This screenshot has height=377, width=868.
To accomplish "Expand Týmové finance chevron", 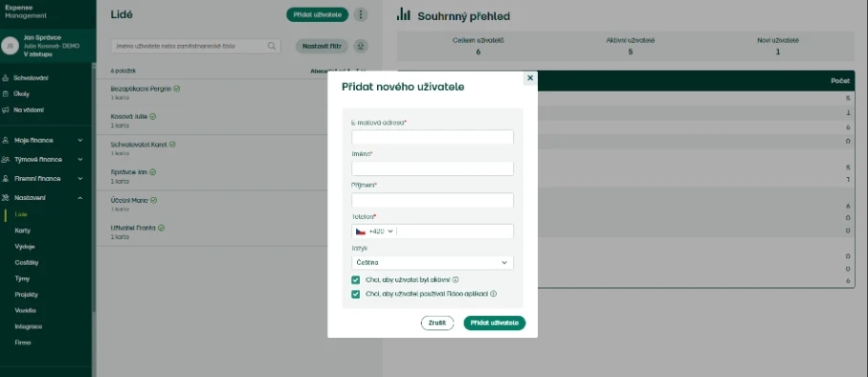I will (80, 160).
